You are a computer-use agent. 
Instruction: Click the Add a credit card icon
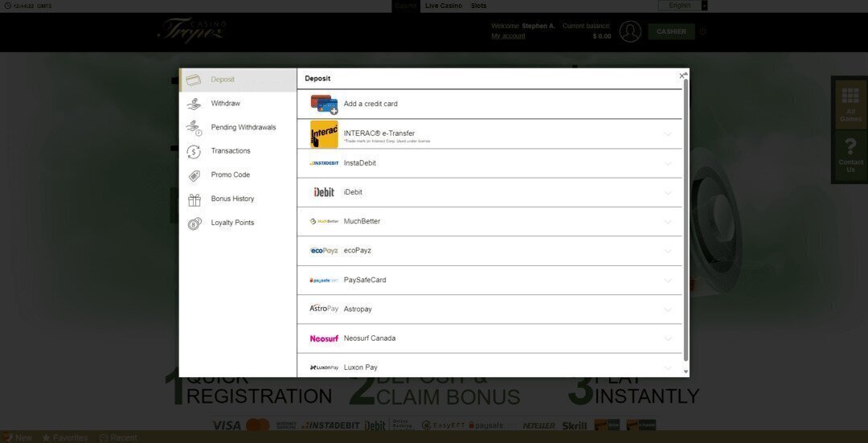coord(324,104)
